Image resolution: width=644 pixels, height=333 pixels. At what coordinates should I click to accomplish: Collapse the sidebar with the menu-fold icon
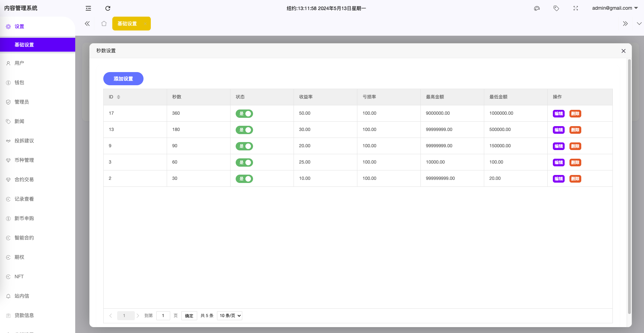click(88, 8)
